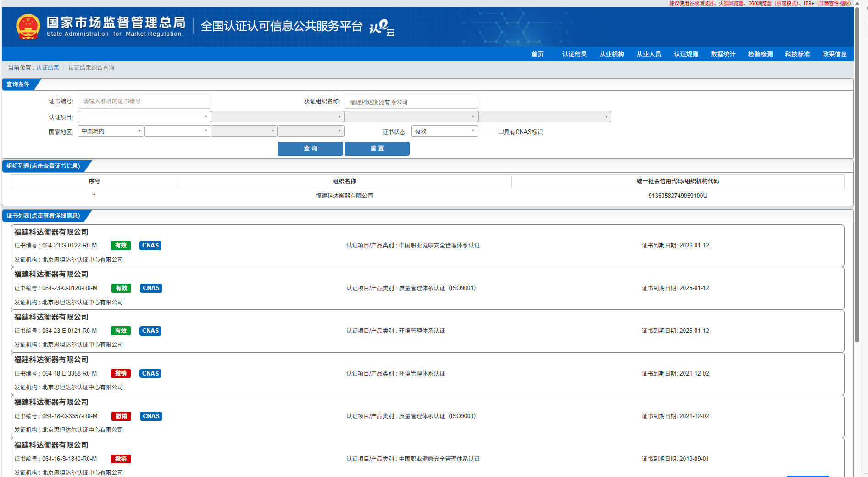
Task: Go to 数据统计 in the navigation bar
Action: click(723, 54)
